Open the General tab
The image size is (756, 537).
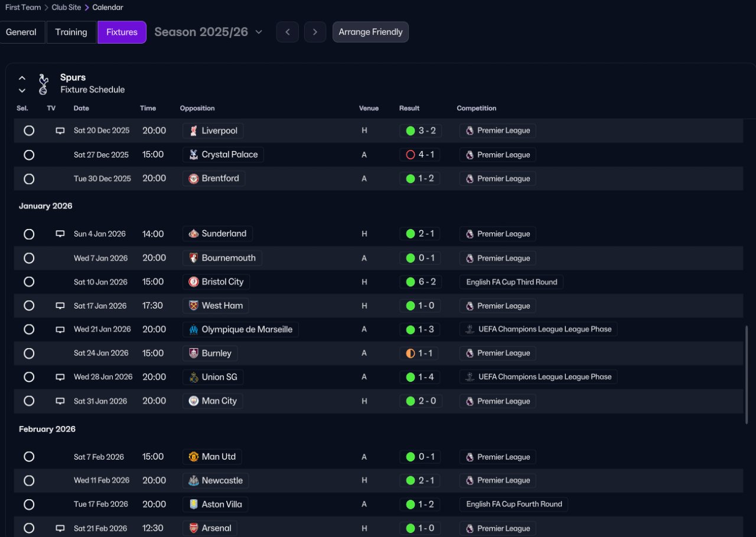tap(22, 32)
